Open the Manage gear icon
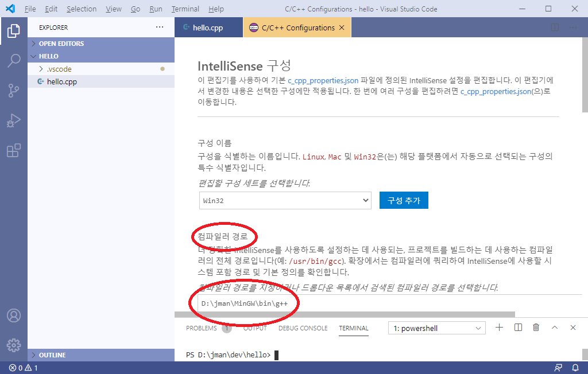 point(14,345)
